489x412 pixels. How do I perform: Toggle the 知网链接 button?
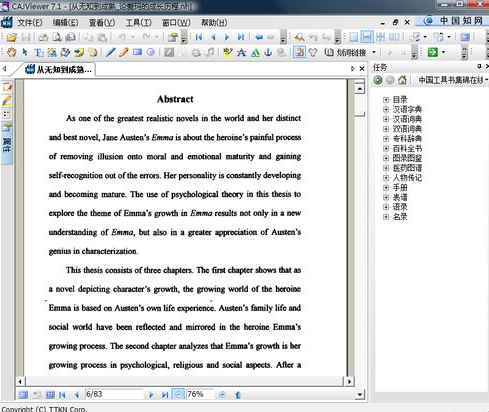tap(346, 53)
